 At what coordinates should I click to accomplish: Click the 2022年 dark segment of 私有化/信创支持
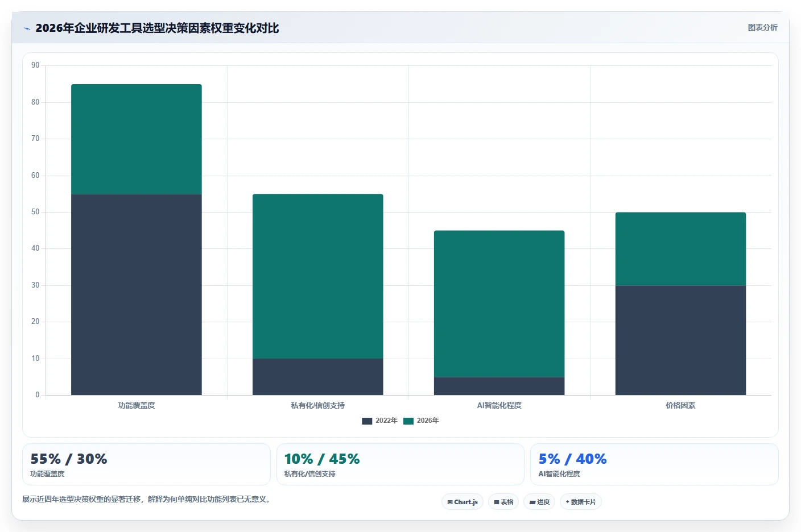[318, 377]
